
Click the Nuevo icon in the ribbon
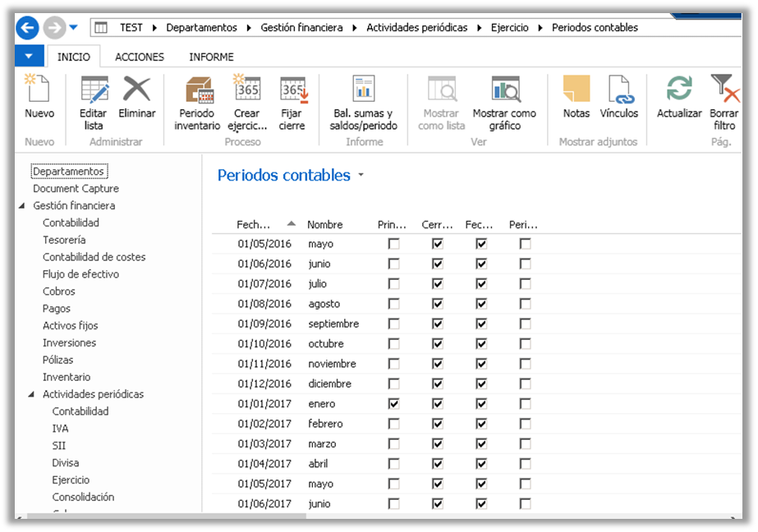(39, 90)
